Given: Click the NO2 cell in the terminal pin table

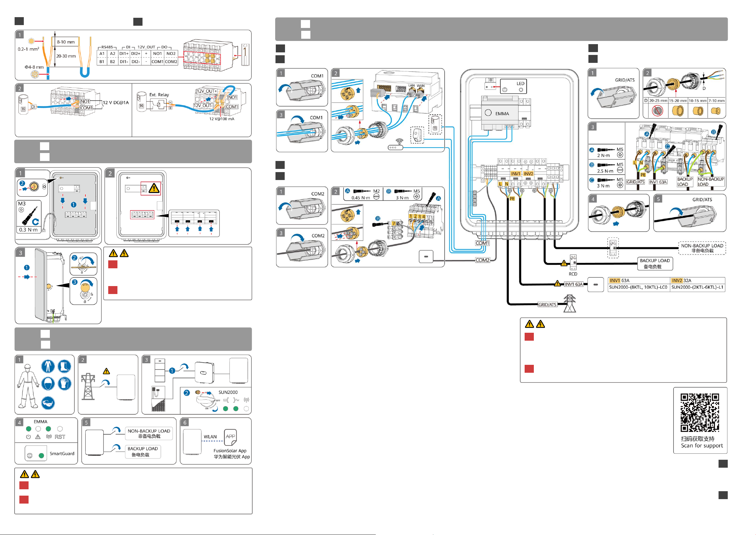Looking at the screenshot, I should click(x=171, y=54).
